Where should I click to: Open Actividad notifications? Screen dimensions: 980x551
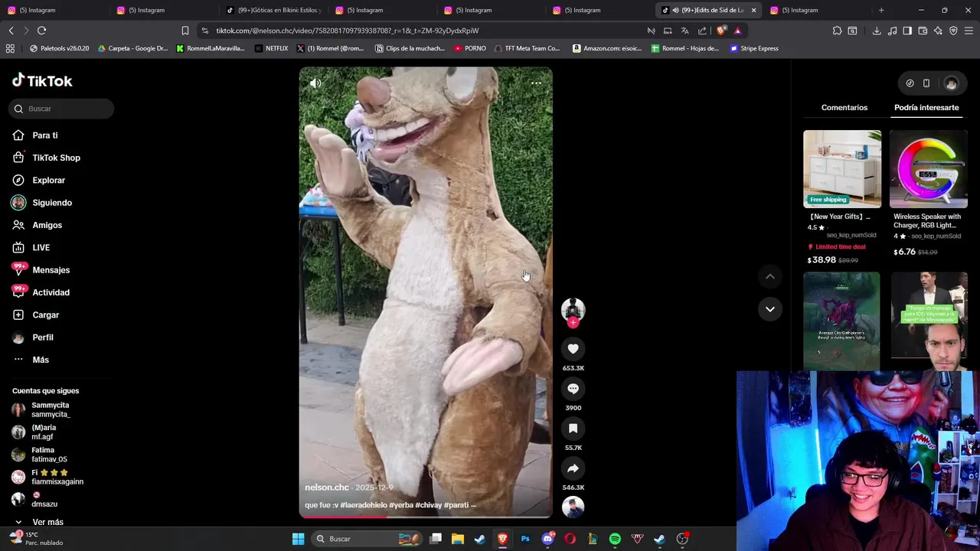[51, 292]
